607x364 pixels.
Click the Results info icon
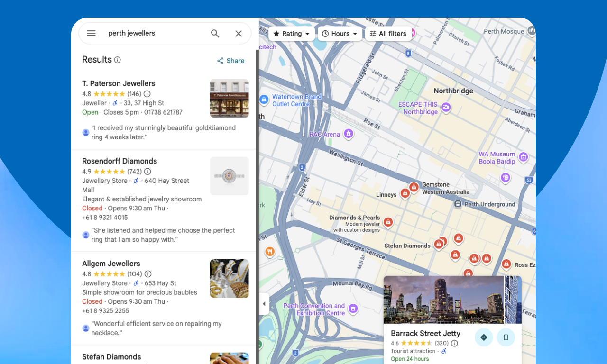pyautogui.click(x=118, y=60)
